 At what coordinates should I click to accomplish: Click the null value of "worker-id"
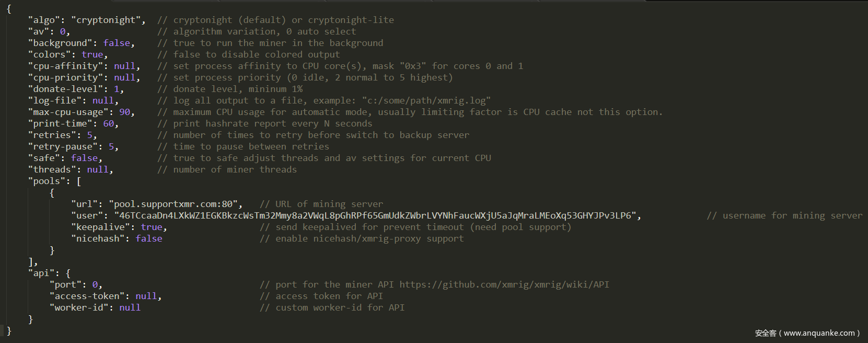130,307
